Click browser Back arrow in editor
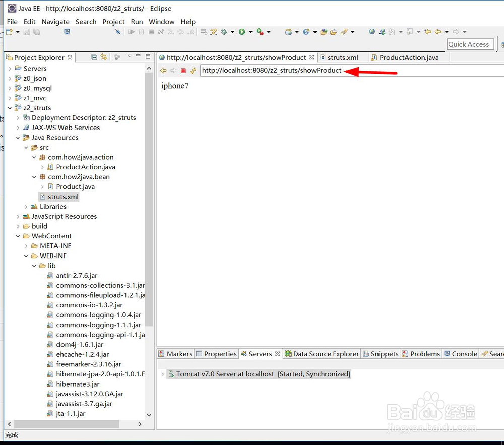Image resolution: width=504 pixels, height=445 pixels. tap(163, 71)
